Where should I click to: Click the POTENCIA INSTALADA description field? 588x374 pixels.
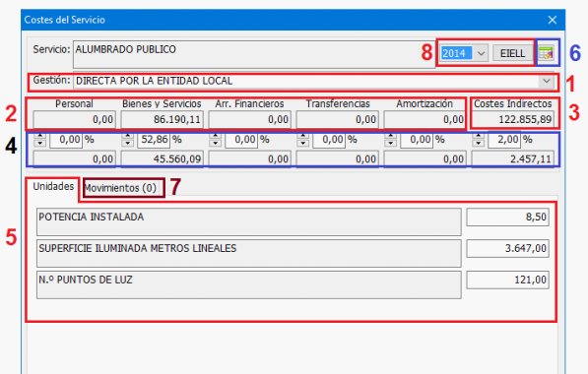pyautogui.click(x=249, y=221)
